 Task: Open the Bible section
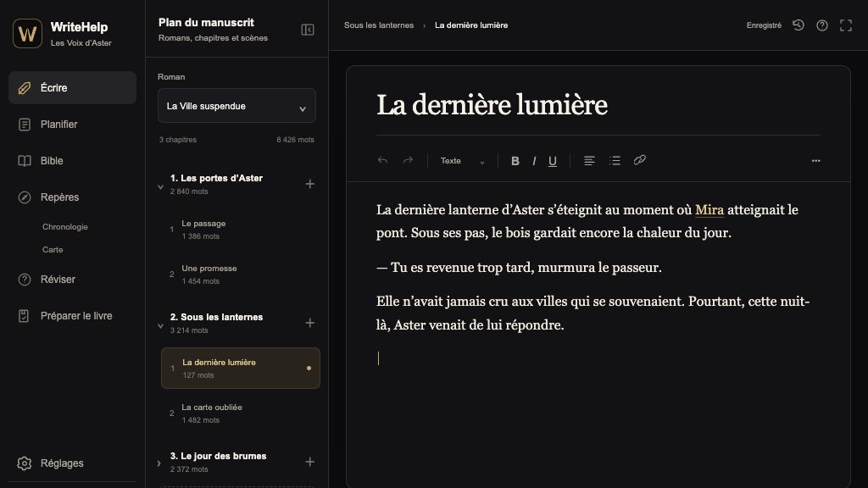(72, 161)
